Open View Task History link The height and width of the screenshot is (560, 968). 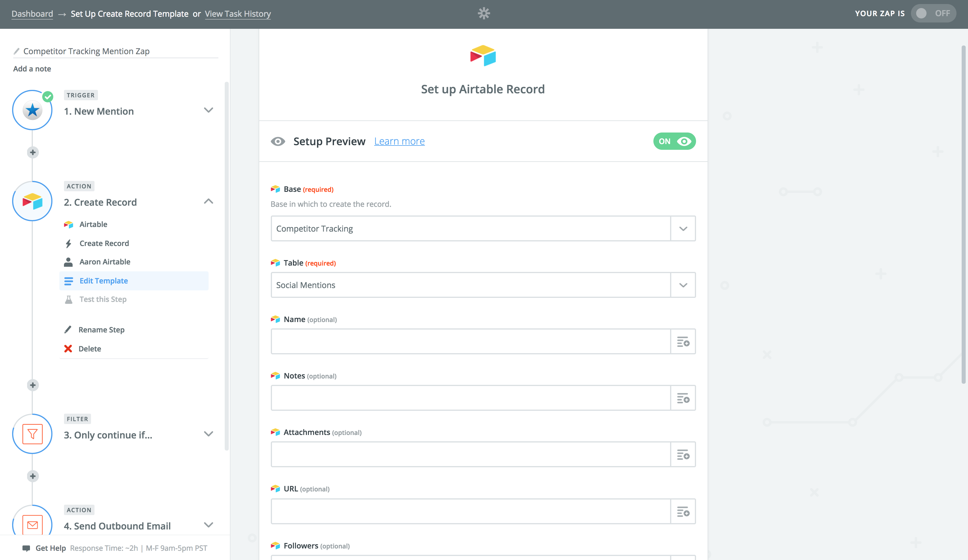click(x=238, y=14)
